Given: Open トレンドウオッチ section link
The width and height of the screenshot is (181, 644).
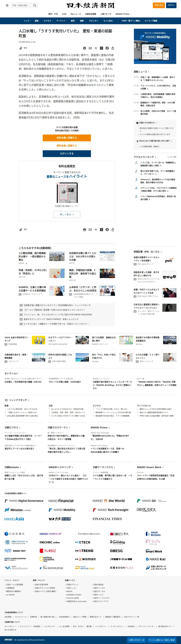Looking at the screenshot, I should (x=19, y=400).
